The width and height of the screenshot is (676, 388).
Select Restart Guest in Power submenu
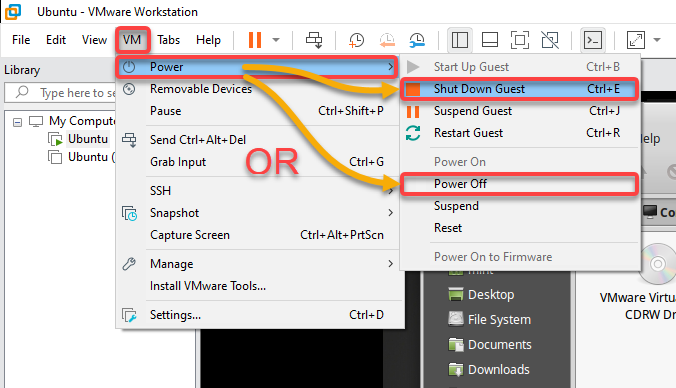pyautogui.click(x=520, y=133)
